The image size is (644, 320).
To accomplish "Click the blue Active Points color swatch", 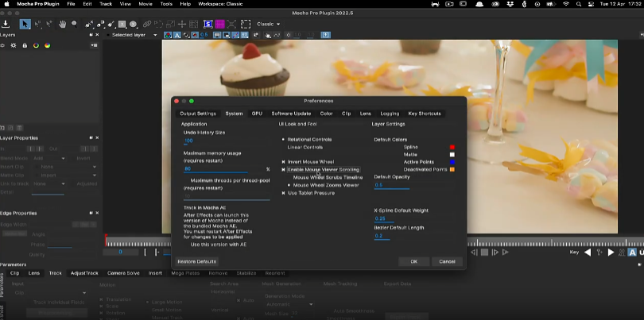I will [452, 162].
